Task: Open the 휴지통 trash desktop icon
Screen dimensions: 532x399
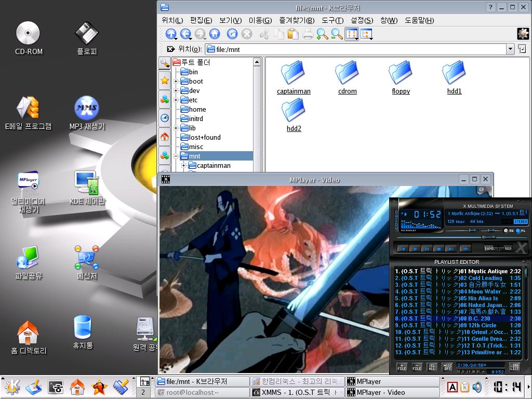Action: click(83, 332)
